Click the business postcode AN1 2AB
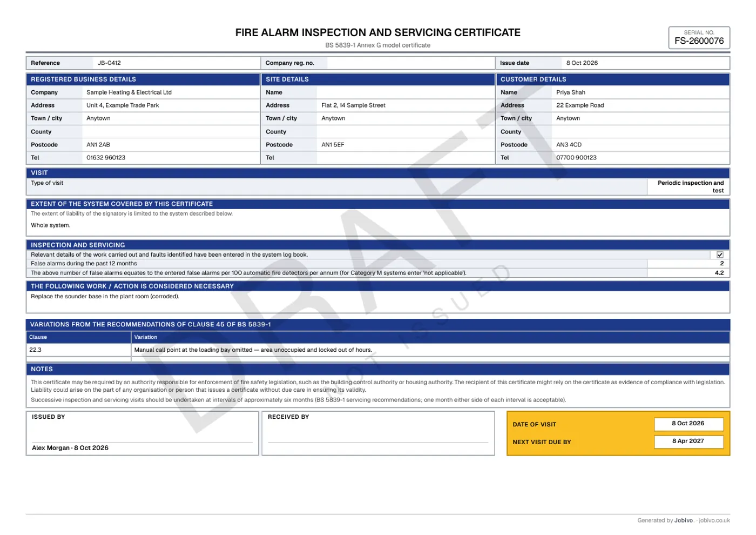This screenshot has width=756, height=535. 98,145
